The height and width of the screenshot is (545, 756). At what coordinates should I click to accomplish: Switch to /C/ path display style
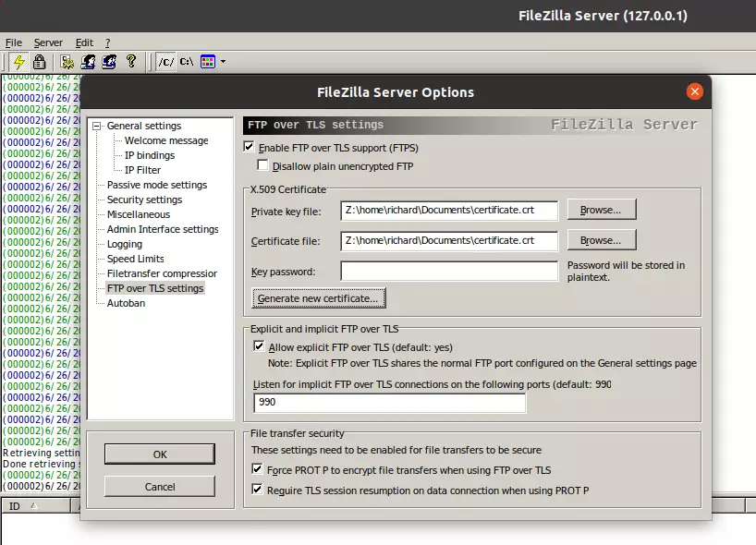(x=165, y=62)
